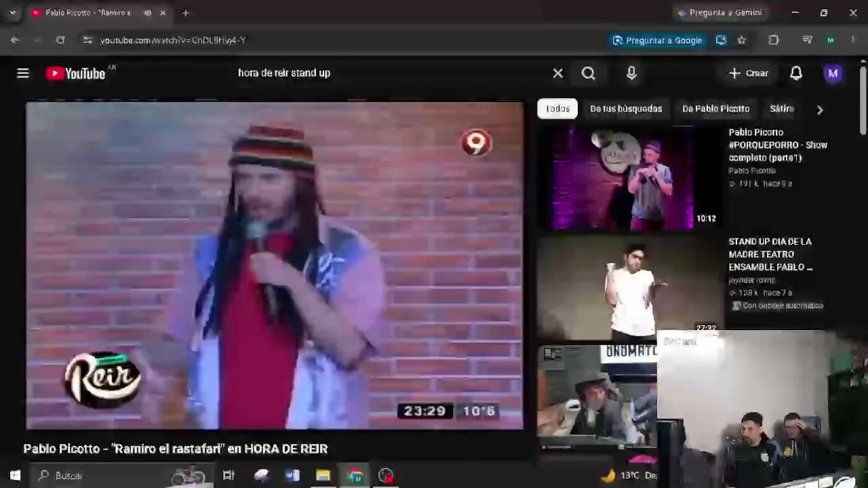This screenshot has height=488, width=868.
Task: Open the Chrome extensions puzzle icon
Action: coord(774,40)
